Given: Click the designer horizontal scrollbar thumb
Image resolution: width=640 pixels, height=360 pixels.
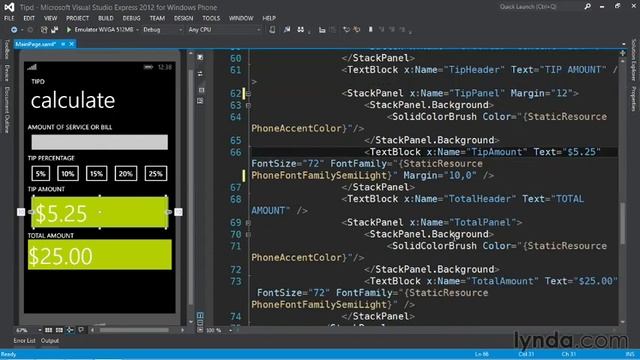Looking at the screenshot, I should pyautogui.click(x=134, y=330).
